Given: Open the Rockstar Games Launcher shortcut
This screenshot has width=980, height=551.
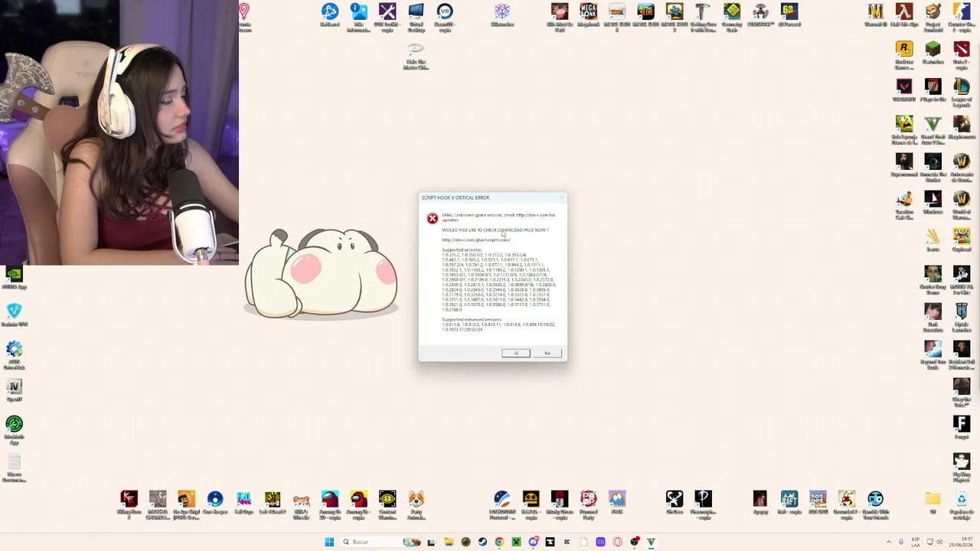Looking at the screenshot, I should 904,55.
